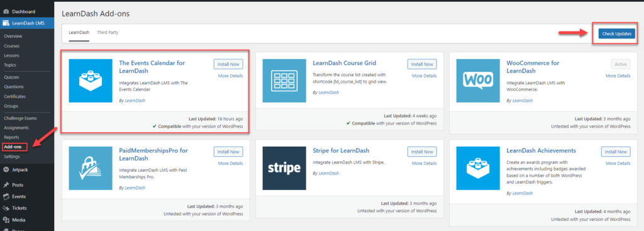This screenshot has height=231, width=644.
Task: Click the Tickets icon in sidebar
Action: click(x=6, y=208)
